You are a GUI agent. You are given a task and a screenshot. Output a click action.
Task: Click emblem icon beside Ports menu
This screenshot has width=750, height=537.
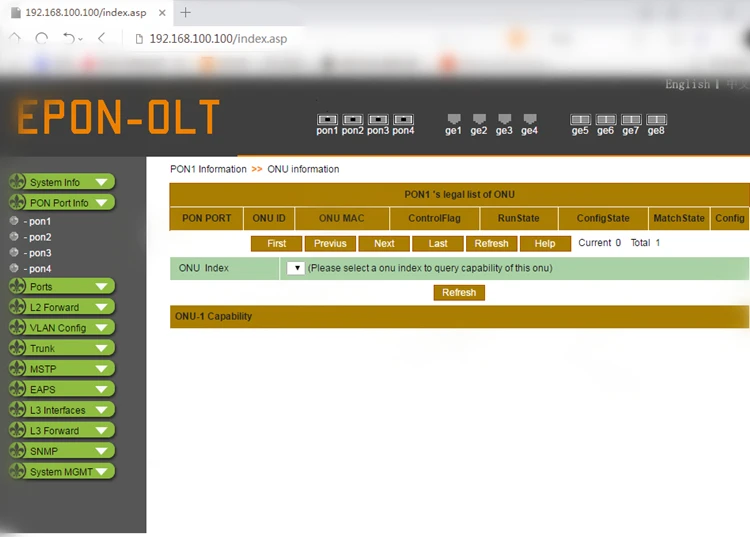tap(17, 286)
